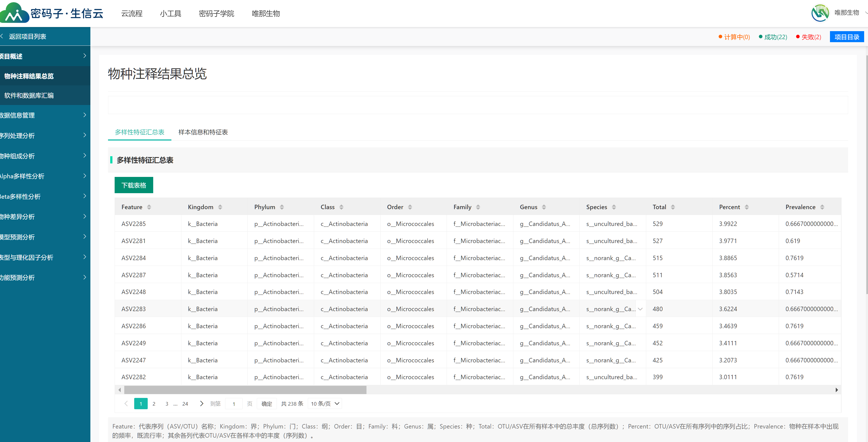Switch to 样本信息和特征表 tab
This screenshot has width=868, height=442.
(x=203, y=132)
